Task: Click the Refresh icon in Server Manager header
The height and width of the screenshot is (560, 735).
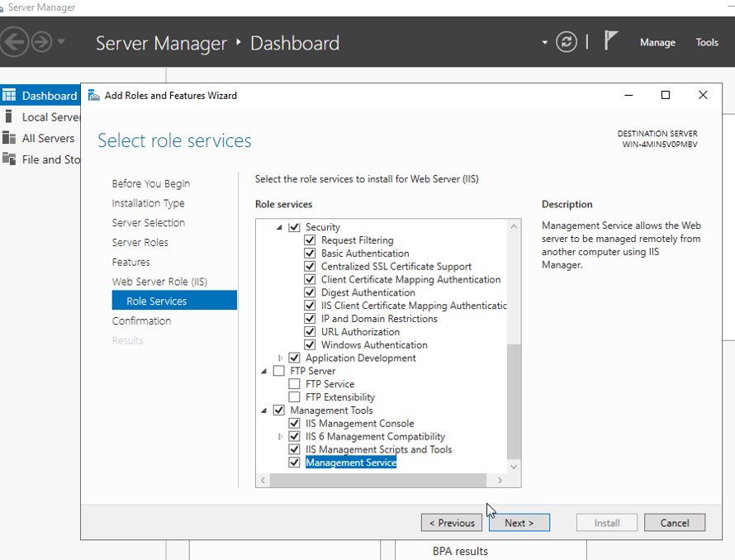Action: 567,42
